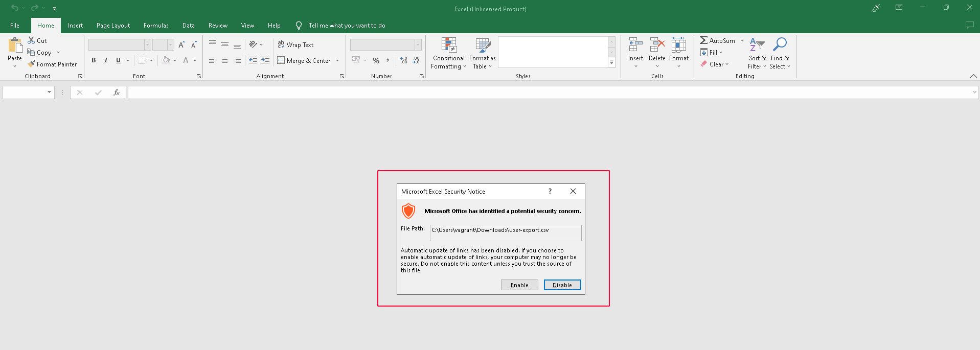Click the Paste clipboard icon

click(x=15, y=45)
